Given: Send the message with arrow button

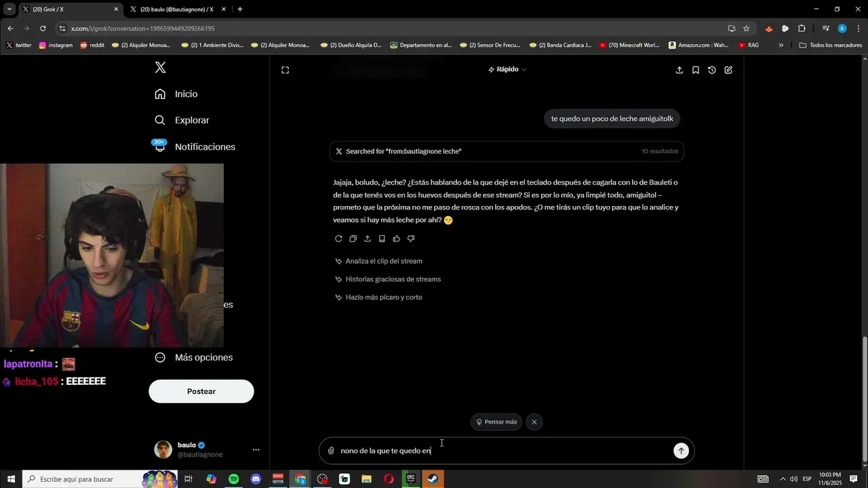Looking at the screenshot, I should tap(681, 451).
